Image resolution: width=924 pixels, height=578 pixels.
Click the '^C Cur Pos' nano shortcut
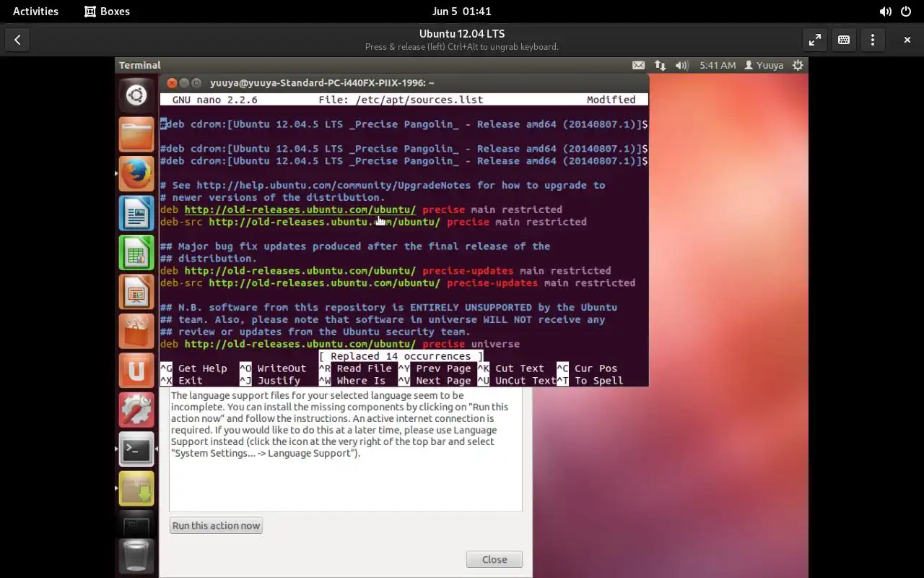587,368
